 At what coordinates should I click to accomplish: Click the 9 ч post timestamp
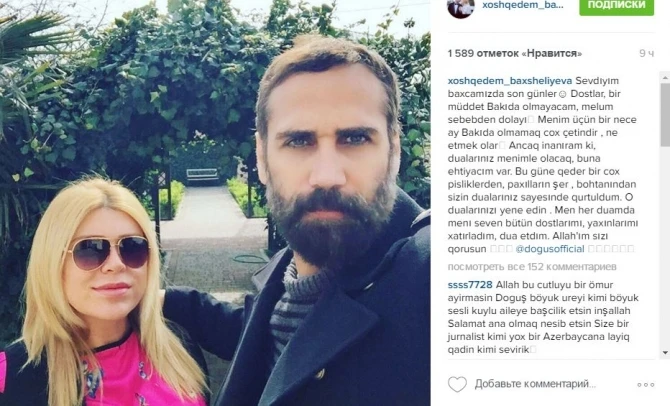tap(646, 53)
